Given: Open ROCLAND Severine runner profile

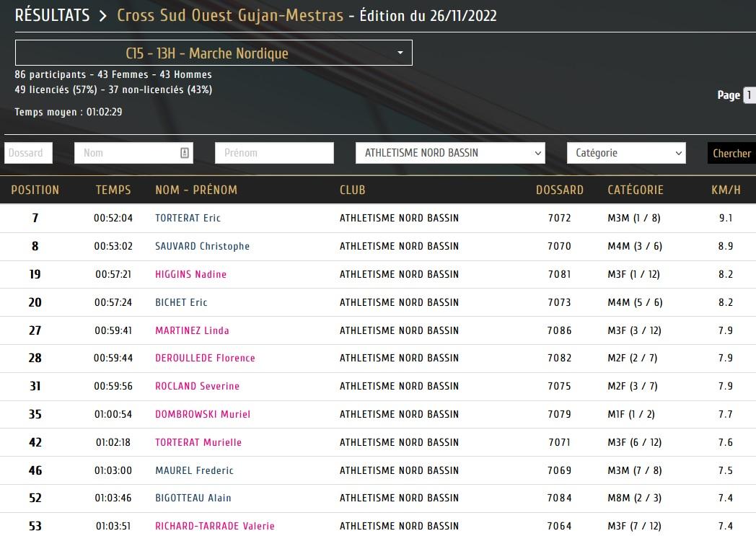Looking at the screenshot, I should [x=197, y=386].
